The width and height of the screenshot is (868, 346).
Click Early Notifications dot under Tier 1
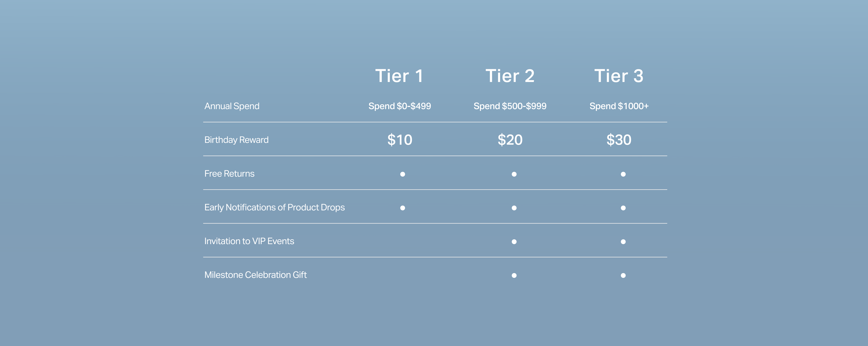pos(402,208)
